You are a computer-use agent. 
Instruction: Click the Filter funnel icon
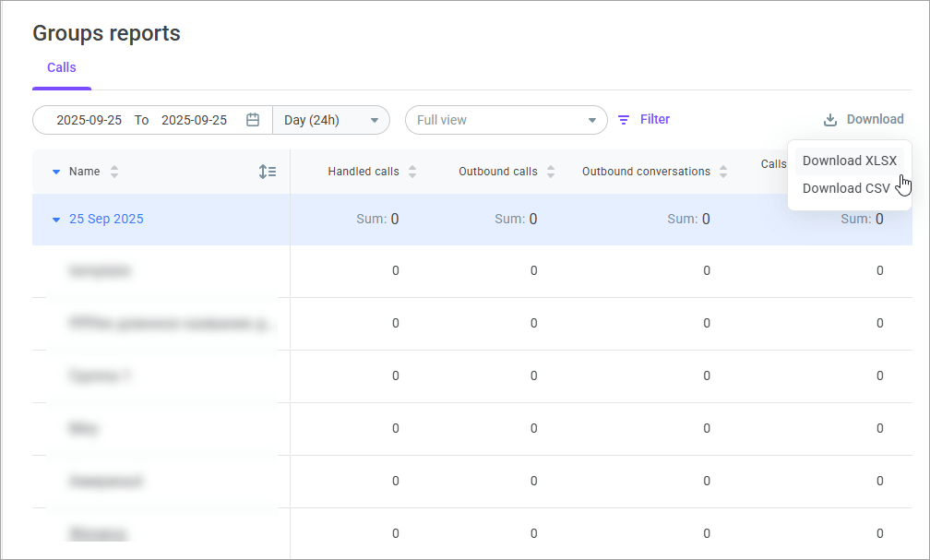624,120
